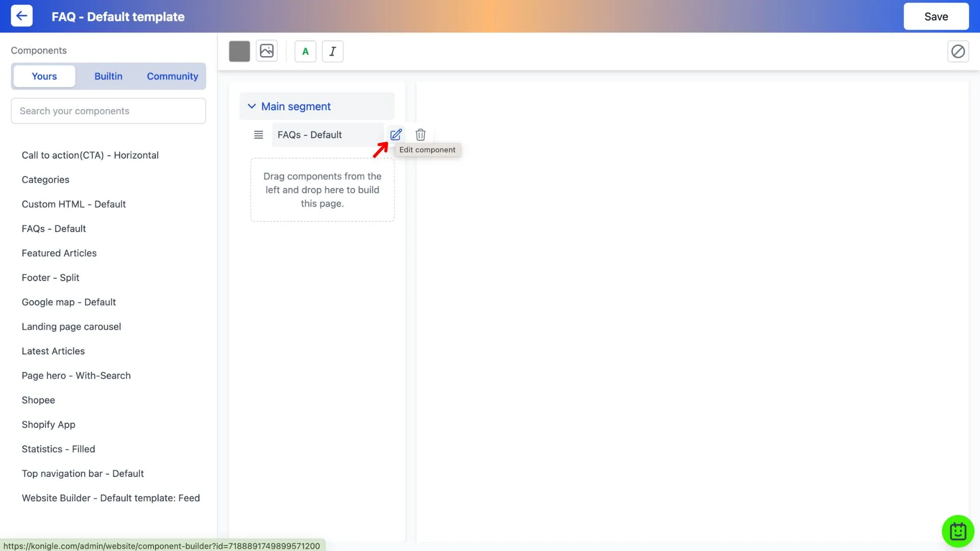Click the search components input field
Viewport: 980px width, 551px height.
pos(108,110)
